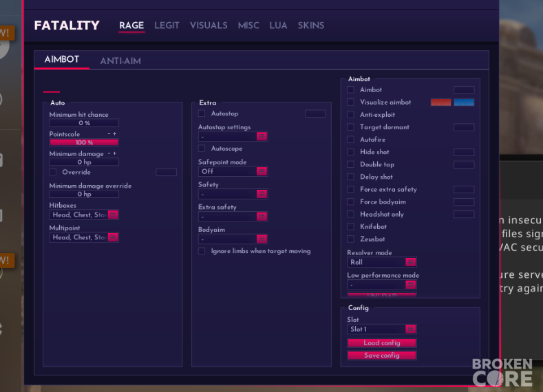The image size is (543, 392).
Task: Decrease Minimum damage with minus button
Action: [x=109, y=153]
